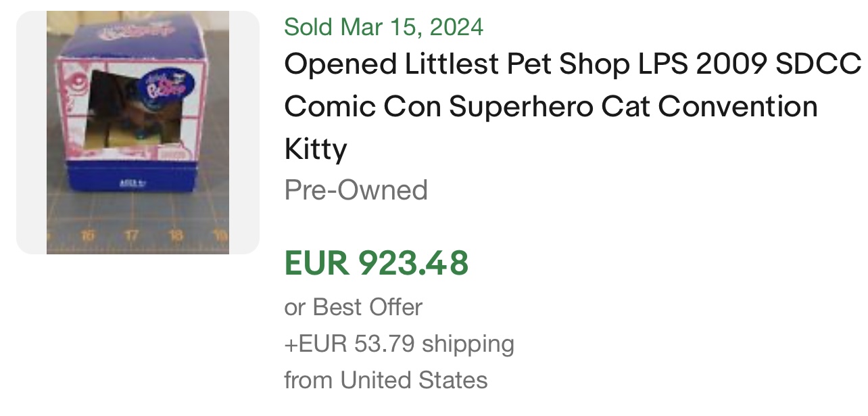Click the 'Sold Mar 15, 2024' label
This screenshot has height=416, width=868.
[383, 27]
